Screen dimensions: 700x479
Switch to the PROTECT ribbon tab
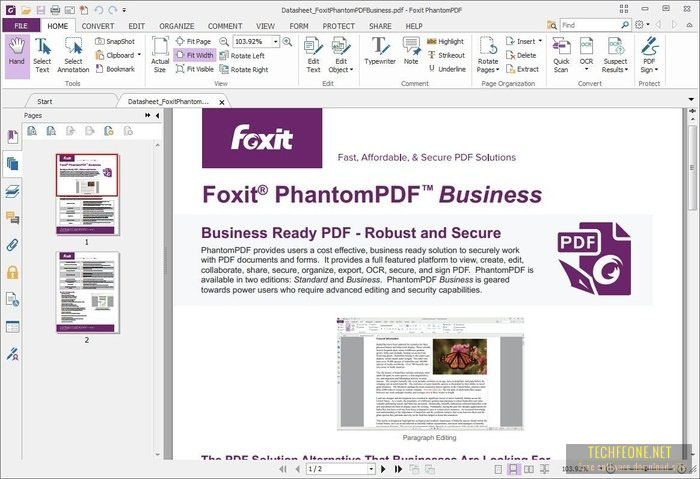pos(338,26)
